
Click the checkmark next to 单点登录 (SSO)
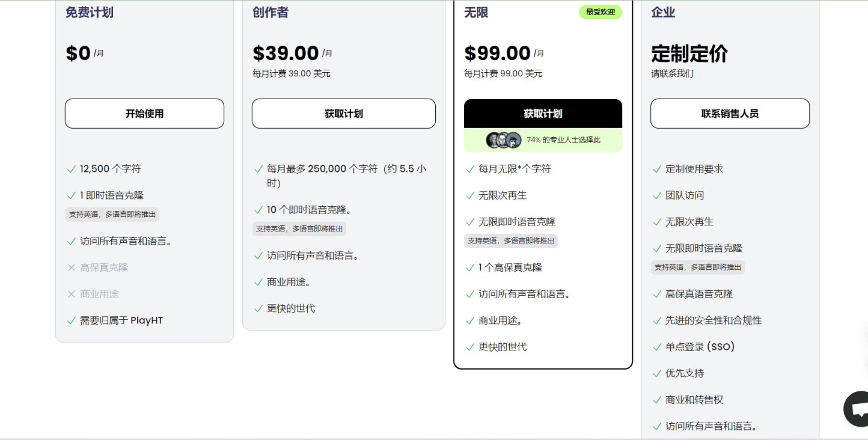(x=657, y=347)
